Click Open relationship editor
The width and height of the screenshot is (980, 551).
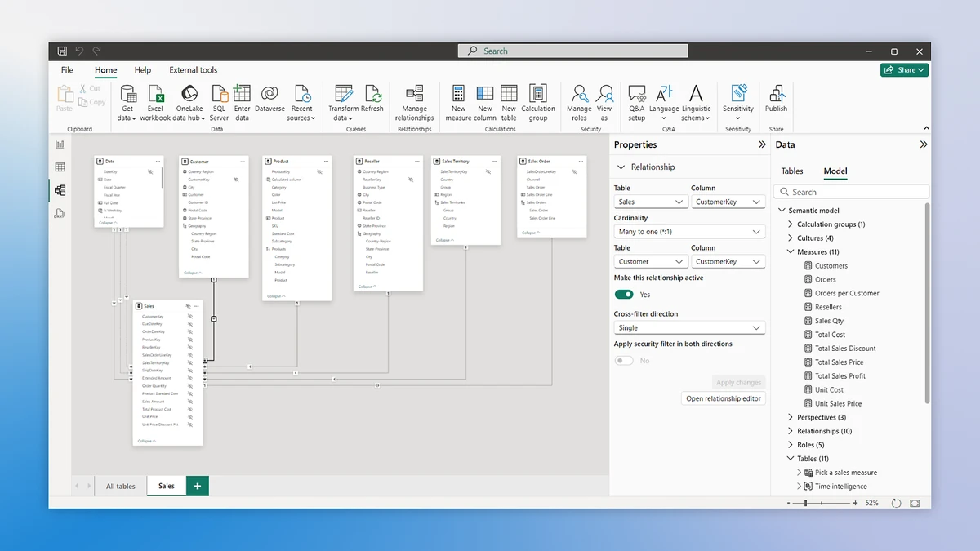724,398
